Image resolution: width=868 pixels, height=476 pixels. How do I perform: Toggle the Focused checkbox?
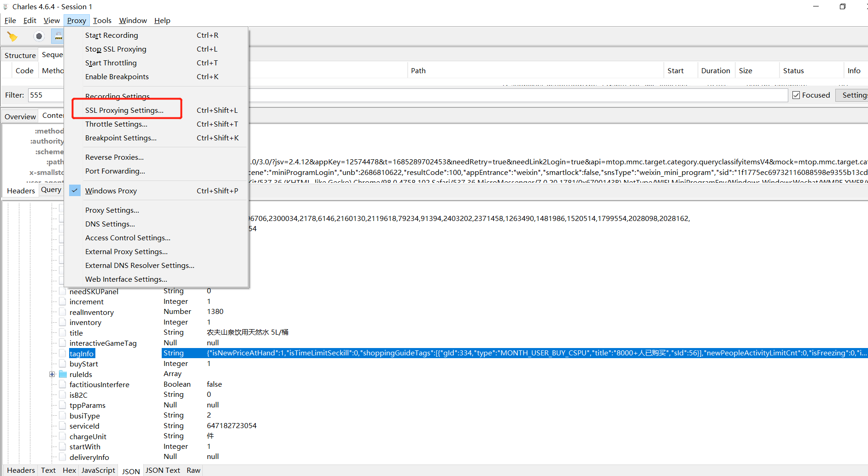[796, 95]
